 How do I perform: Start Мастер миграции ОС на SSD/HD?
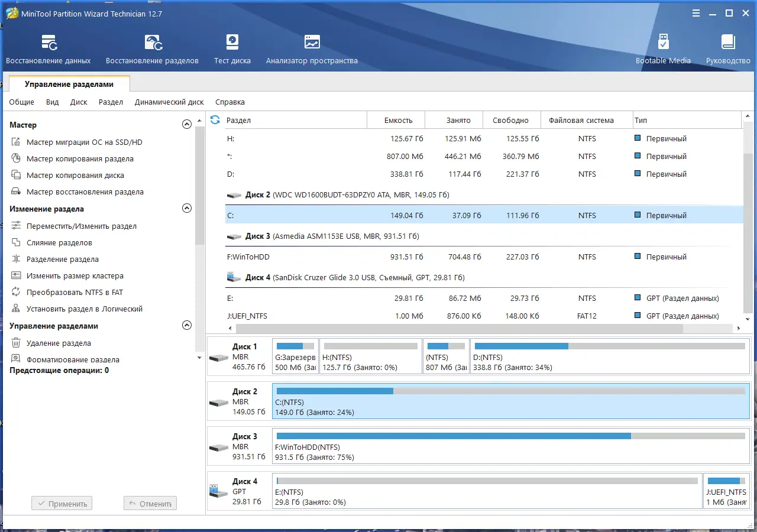coord(84,142)
